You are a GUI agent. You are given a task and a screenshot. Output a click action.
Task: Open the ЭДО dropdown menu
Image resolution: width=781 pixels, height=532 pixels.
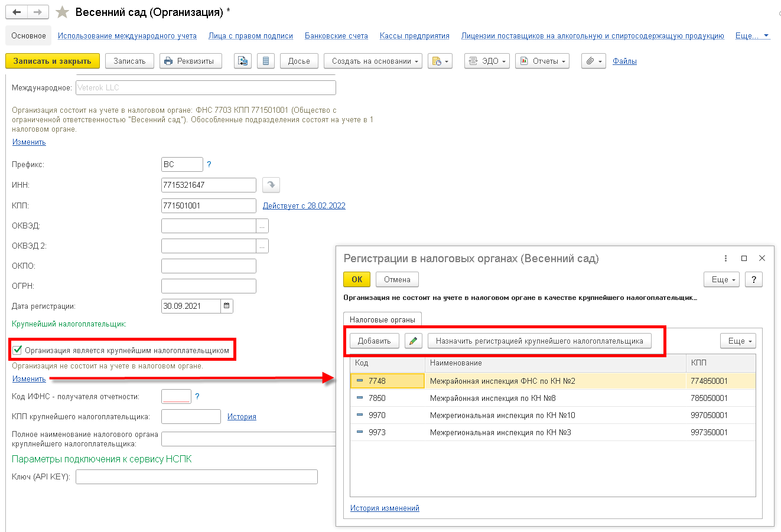click(487, 61)
